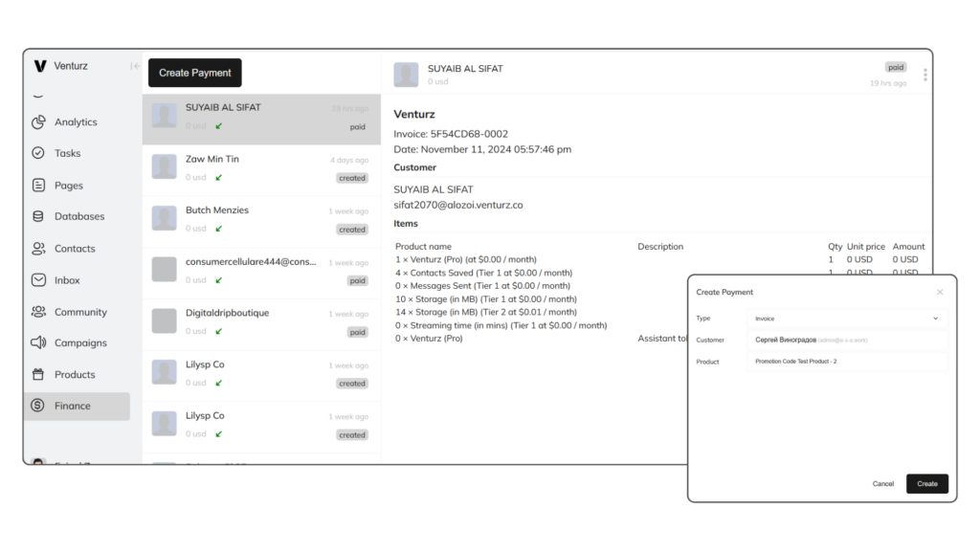This screenshot has width=980, height=551.
Task: Click the Databases cylinder icon
Action: coord(38,216)
